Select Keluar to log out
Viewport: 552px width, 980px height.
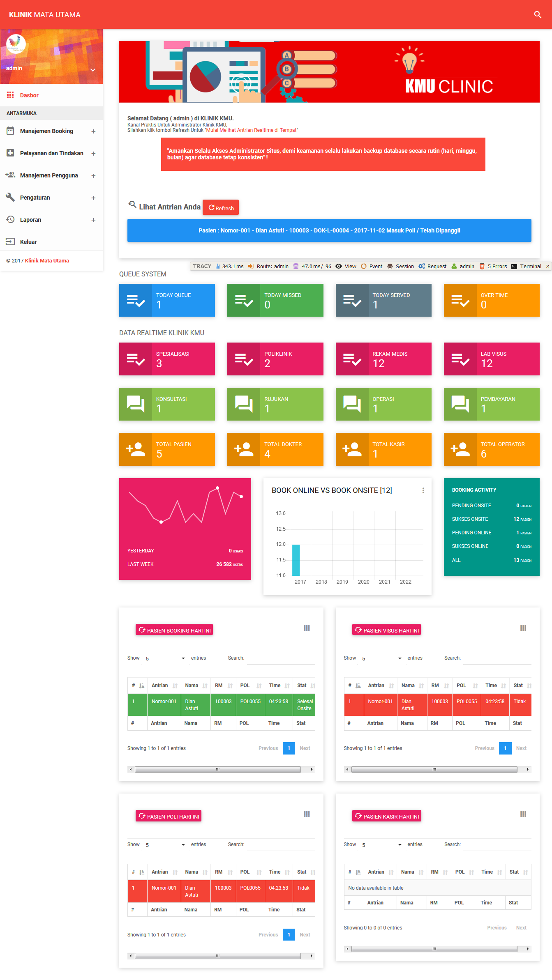[28, 242]
